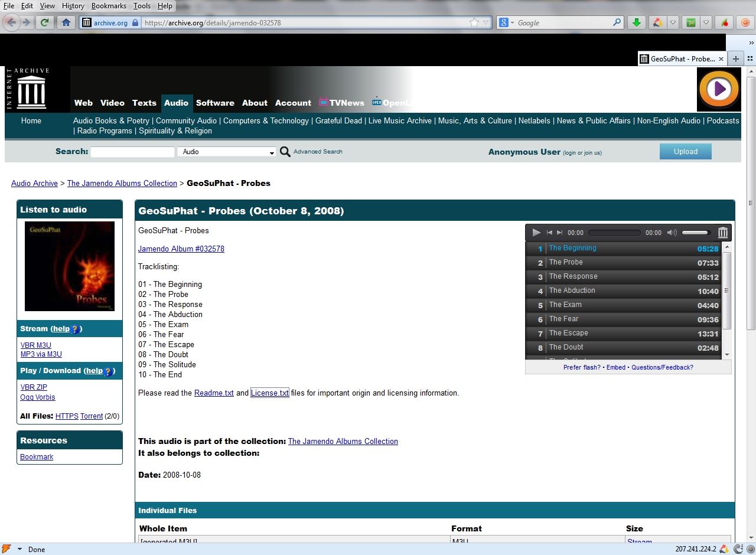Open the Advanced Search link
The width and height of the screenshot is (756, 555).
click(x=318, y=152)
